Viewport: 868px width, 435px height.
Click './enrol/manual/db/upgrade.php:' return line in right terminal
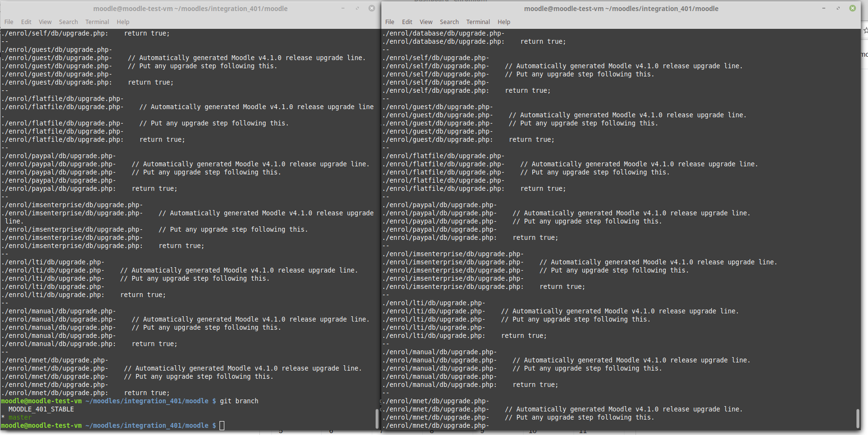click(470, 385)
